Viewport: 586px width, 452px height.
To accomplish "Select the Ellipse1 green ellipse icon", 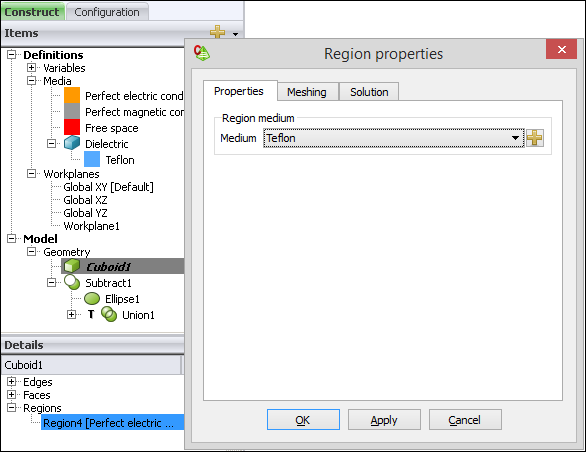I will pos(92,299).
